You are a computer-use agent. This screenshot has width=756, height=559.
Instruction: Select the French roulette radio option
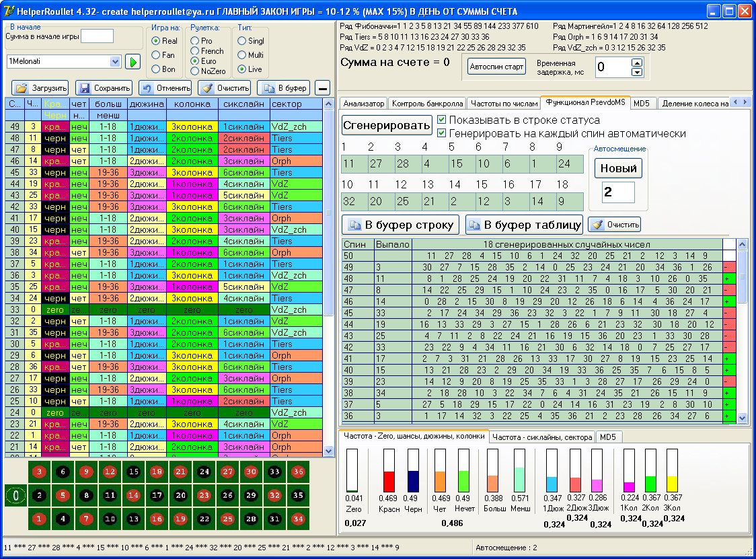195,51
